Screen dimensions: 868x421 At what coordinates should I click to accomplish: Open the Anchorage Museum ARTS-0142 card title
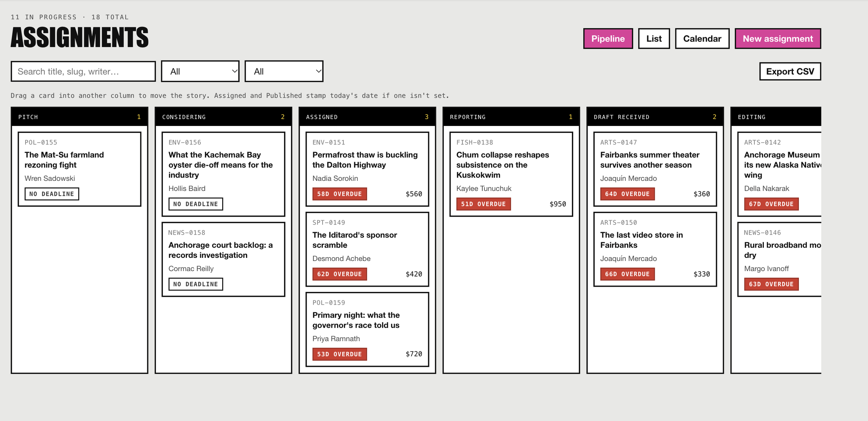[782, 165]
